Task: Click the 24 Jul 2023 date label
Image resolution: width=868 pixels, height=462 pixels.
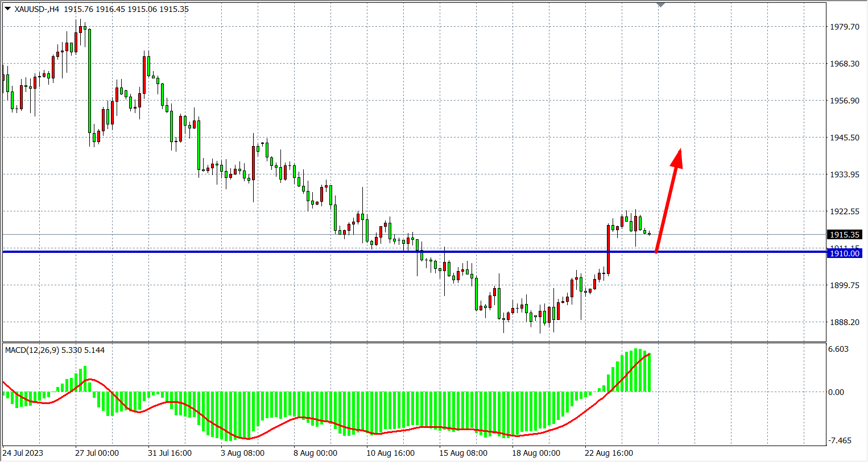Action: coord(23,453)
